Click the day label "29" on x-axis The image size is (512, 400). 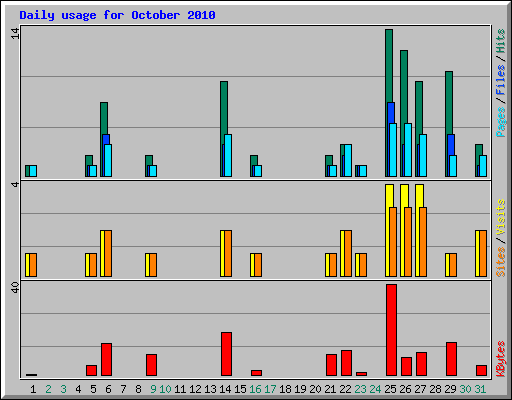point(450,389)
